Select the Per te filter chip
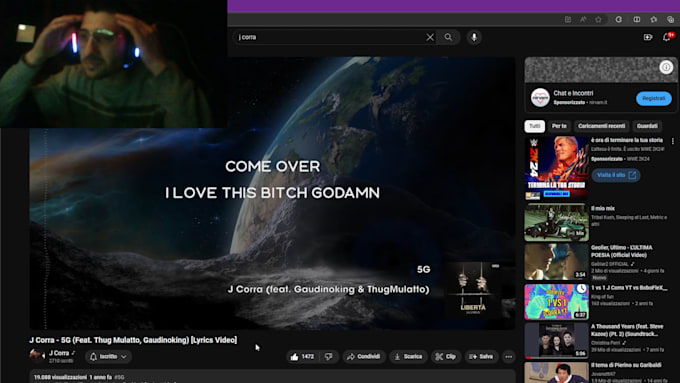This screenshot has width=680, height=383. coord(559,126)
